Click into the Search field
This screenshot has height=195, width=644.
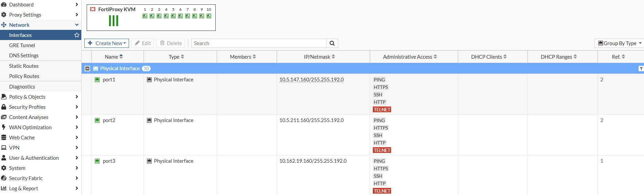click(259, 43)
